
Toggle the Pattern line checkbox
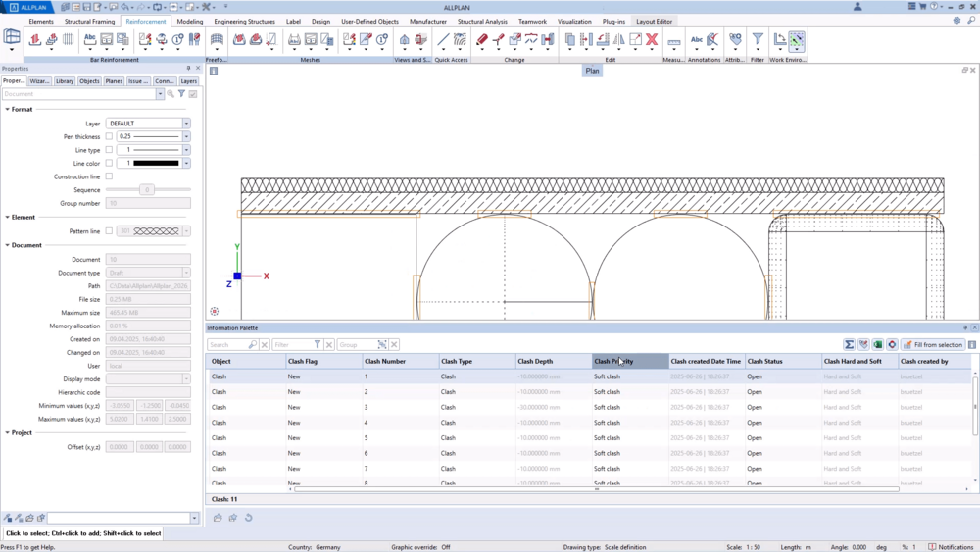coord(109,231)
